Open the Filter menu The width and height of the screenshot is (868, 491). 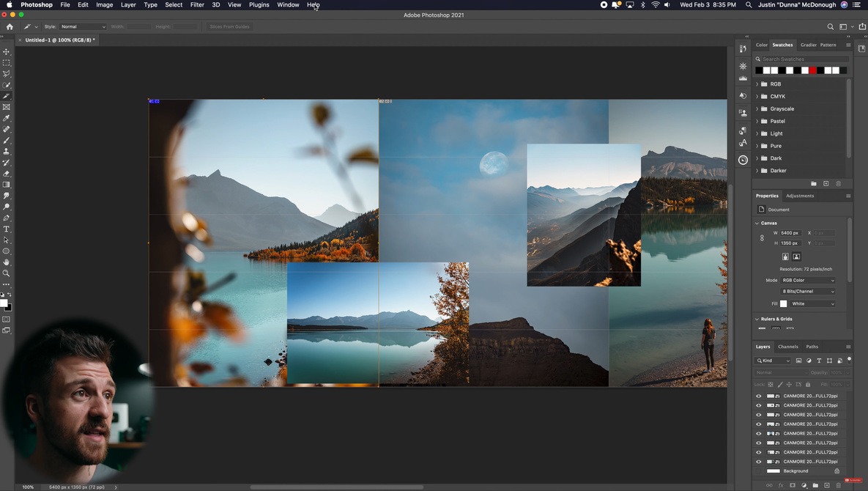[197, 4]
